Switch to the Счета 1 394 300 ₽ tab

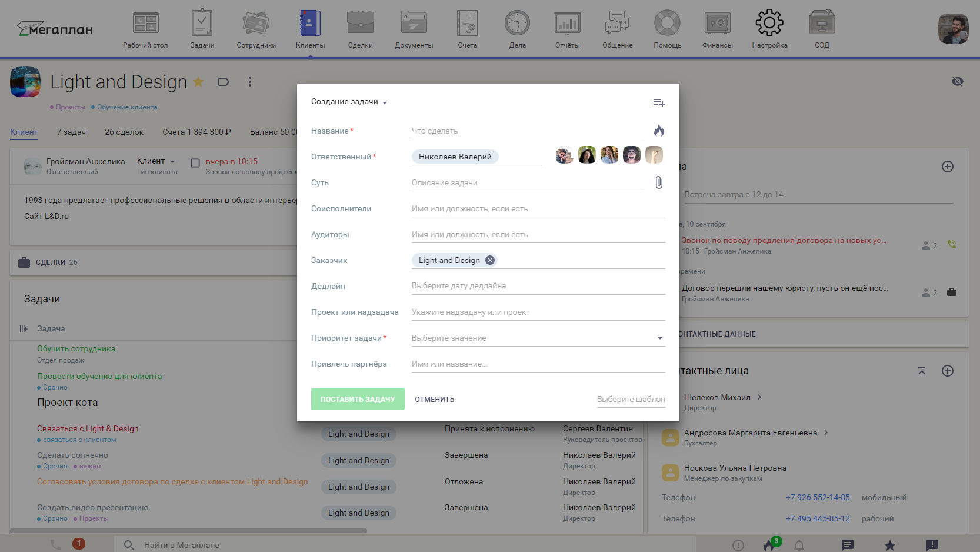(x=196, y=132)
